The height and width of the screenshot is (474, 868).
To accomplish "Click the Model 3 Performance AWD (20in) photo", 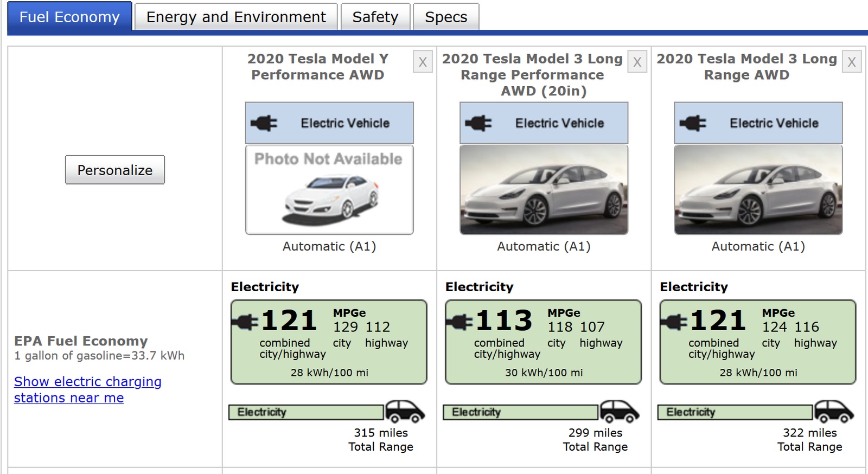I will [544, 189].
